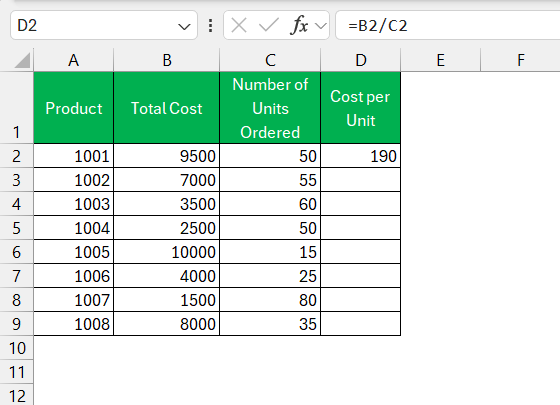Select cell D2 showing 190
The image size is (560, 405).
click(x=361, y=156)
